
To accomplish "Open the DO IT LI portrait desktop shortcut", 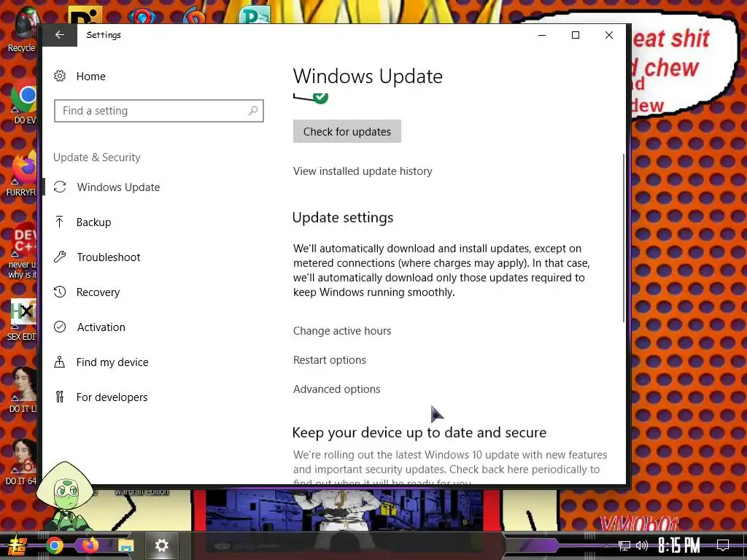I will coord(23,389).
